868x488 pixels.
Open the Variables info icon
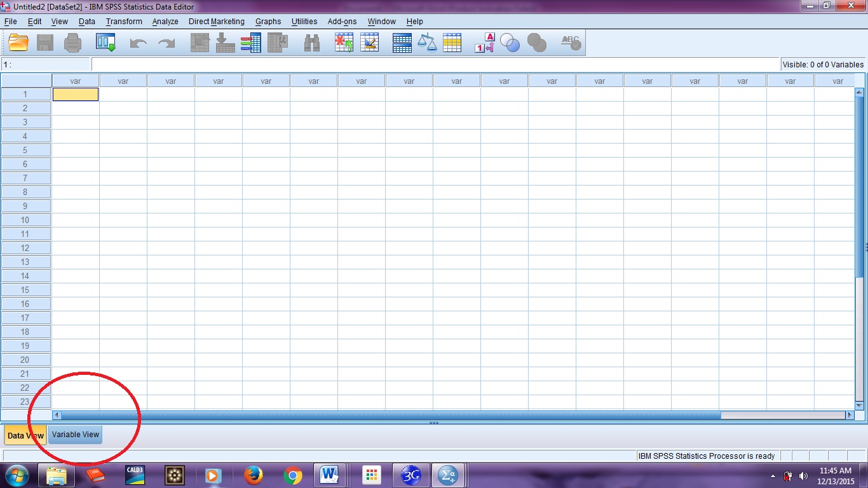coord(251,43)
